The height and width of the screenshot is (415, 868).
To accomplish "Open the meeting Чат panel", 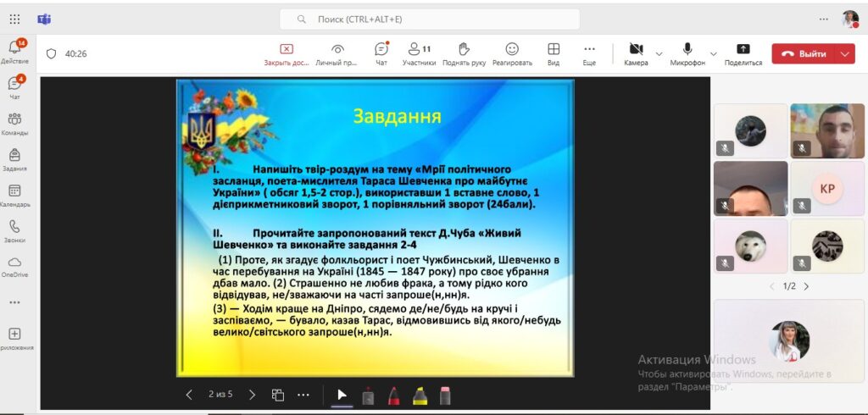I will (x=381, y=53).
